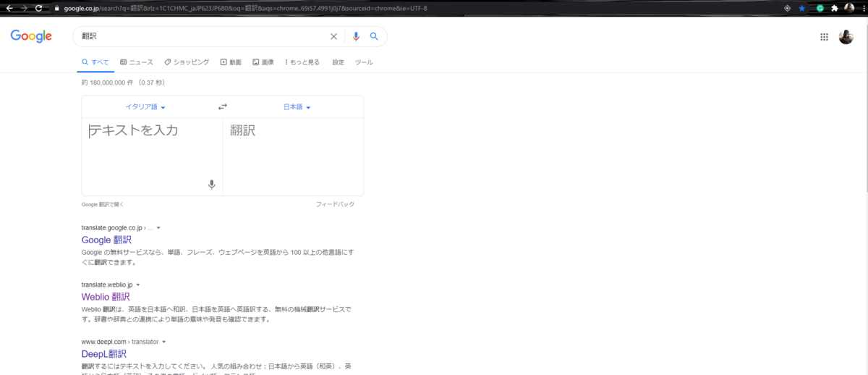Open Google account avatar on the page
The height and width of the screenshot is (375, 868).
(846, 37)
